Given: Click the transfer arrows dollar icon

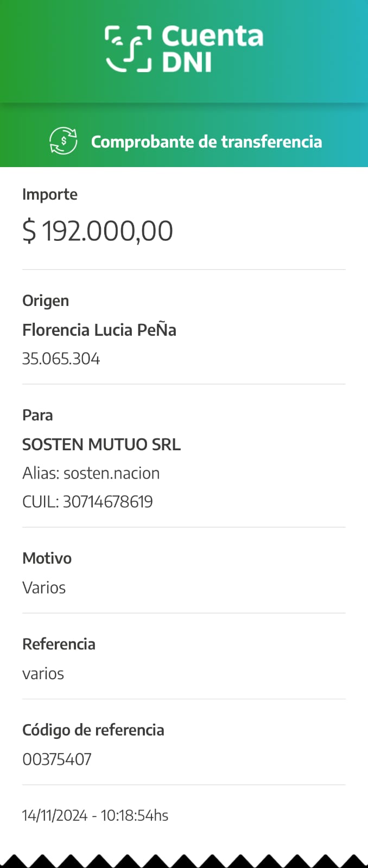Looking at the screenshot, I should point(64,141).
